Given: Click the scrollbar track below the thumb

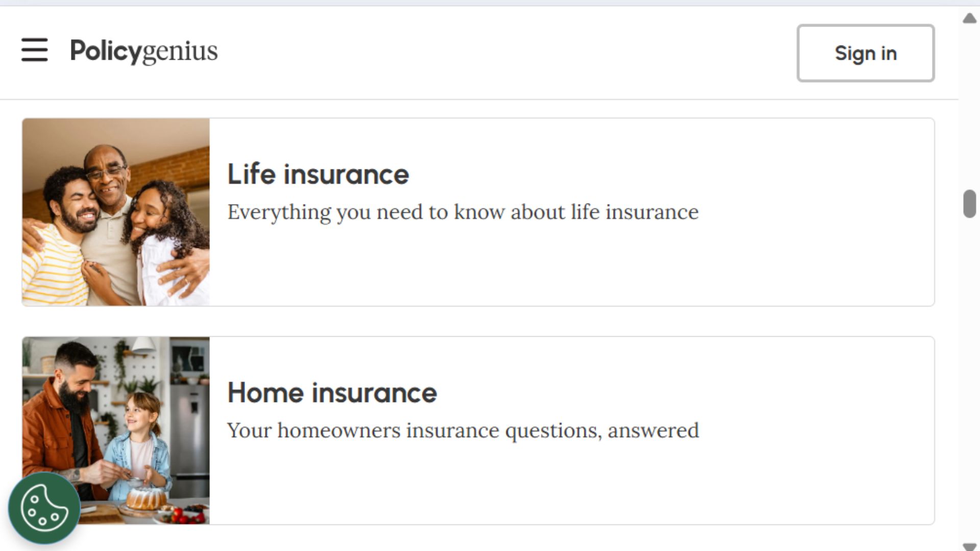Looking at the screenshot, I should tap(969, 378).
